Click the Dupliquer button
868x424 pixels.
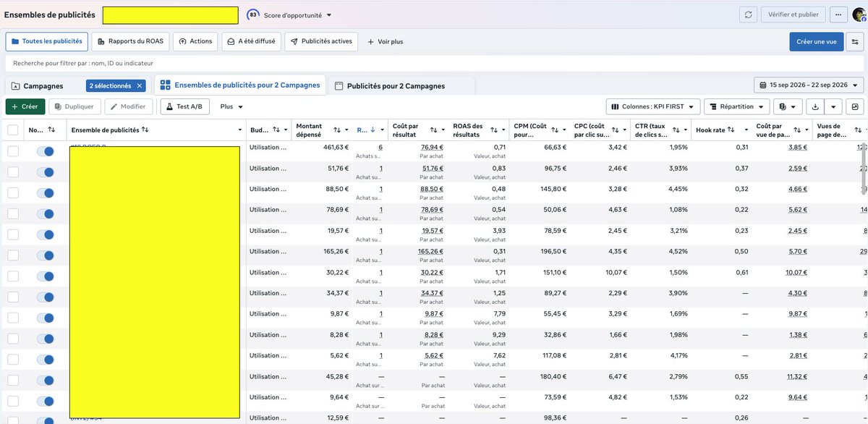(x=75, y=106)
